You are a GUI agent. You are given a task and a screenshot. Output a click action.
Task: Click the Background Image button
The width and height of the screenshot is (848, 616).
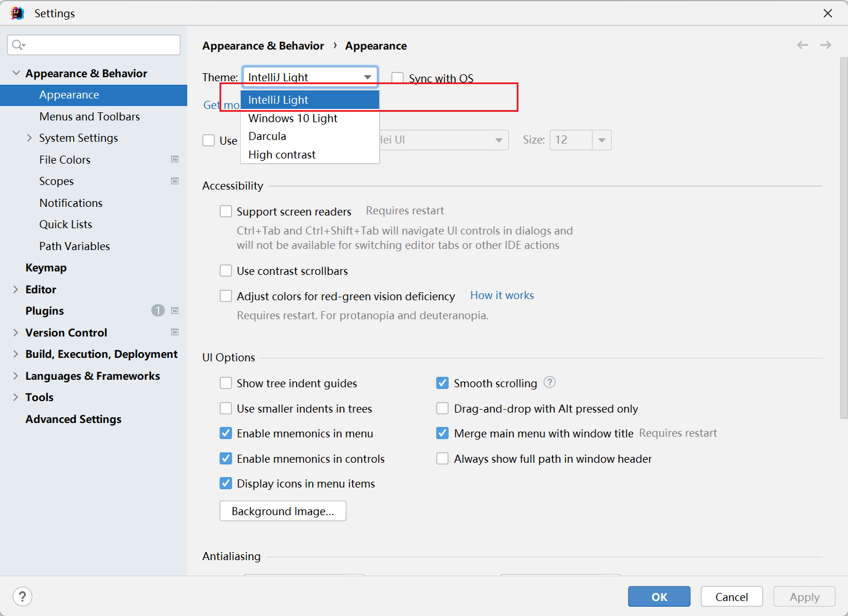pos(282,511)
